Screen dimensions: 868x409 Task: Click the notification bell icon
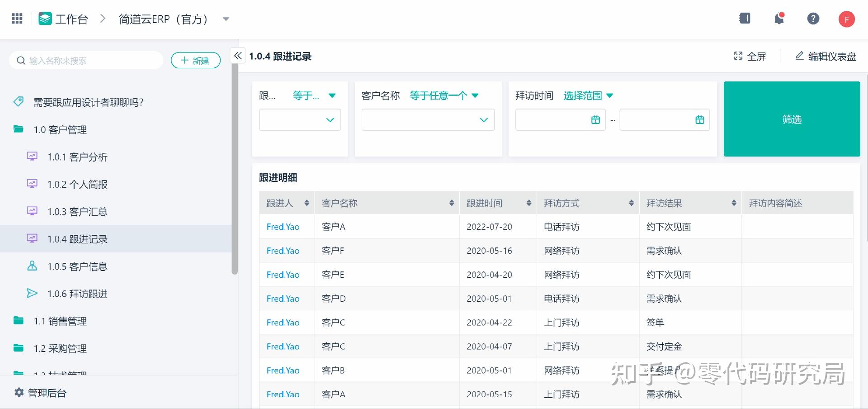click(779, 18)
